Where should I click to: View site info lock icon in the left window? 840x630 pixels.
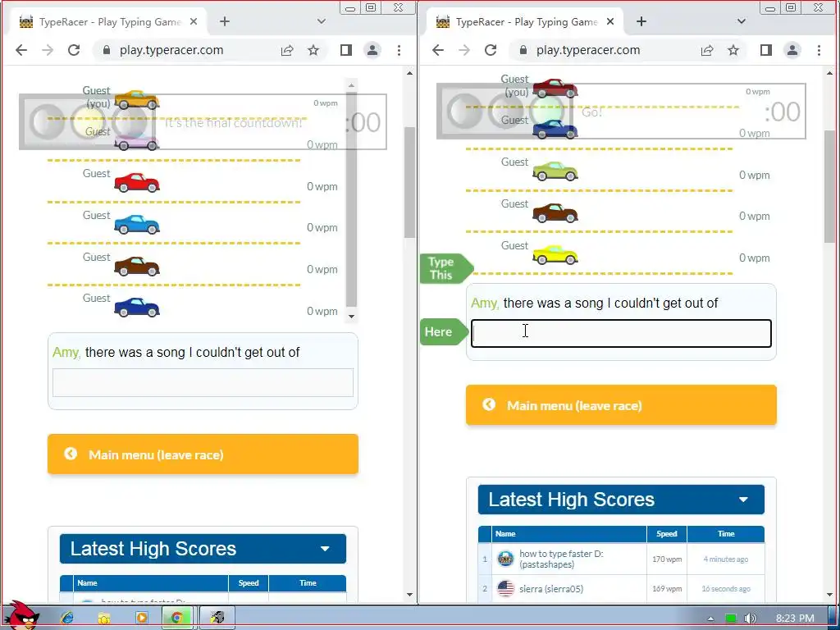(106, 50)
